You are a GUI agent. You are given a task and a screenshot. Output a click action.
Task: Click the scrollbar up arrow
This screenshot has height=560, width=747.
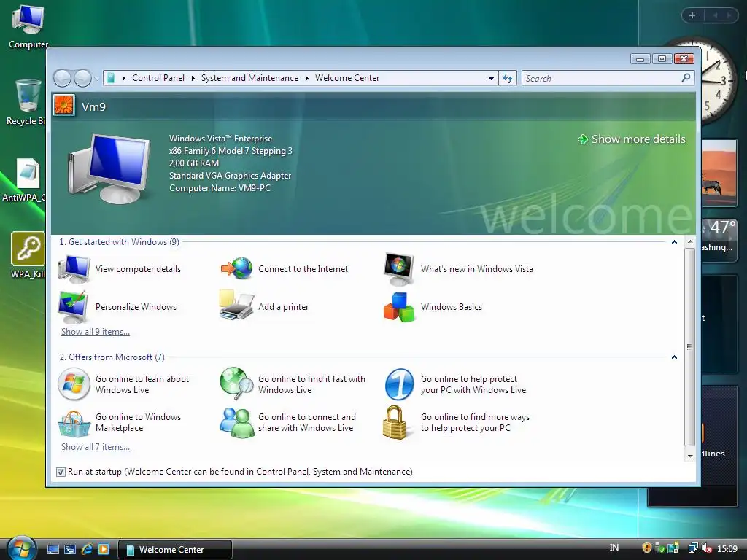[x=690, y=242]
